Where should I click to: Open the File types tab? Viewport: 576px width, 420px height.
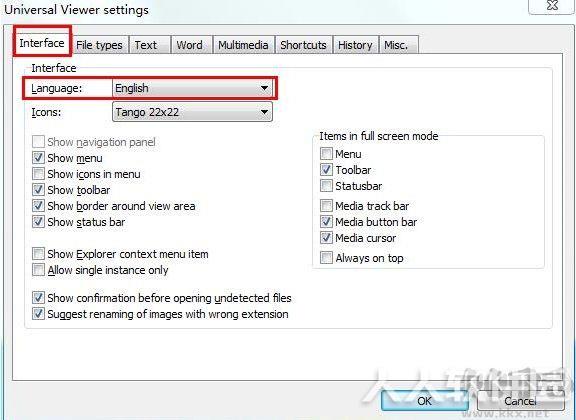99,45
